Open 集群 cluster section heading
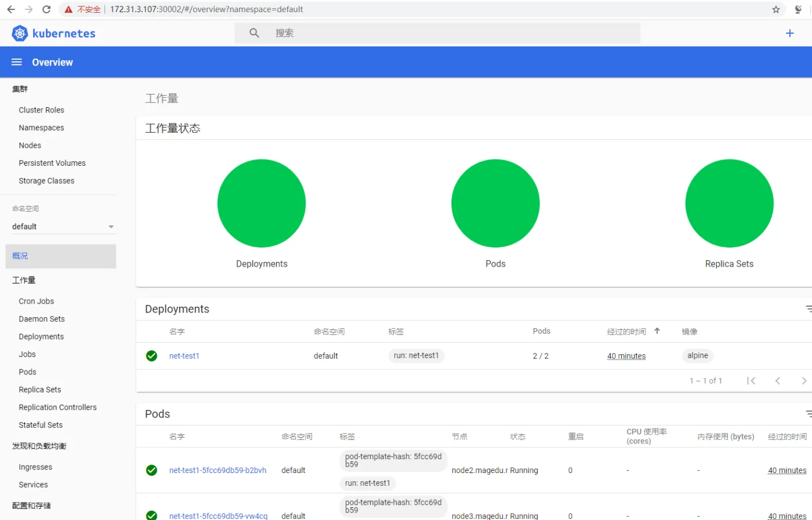The image size is (812, 520). click(x=20, y=89)
